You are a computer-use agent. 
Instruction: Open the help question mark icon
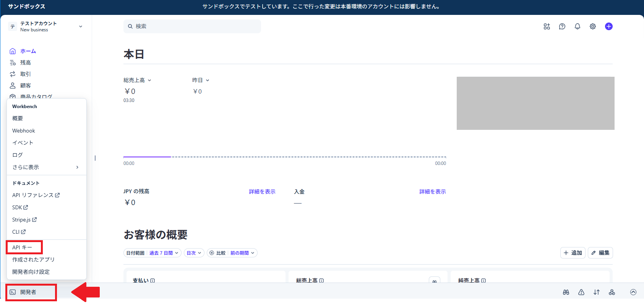pos(562,26)
